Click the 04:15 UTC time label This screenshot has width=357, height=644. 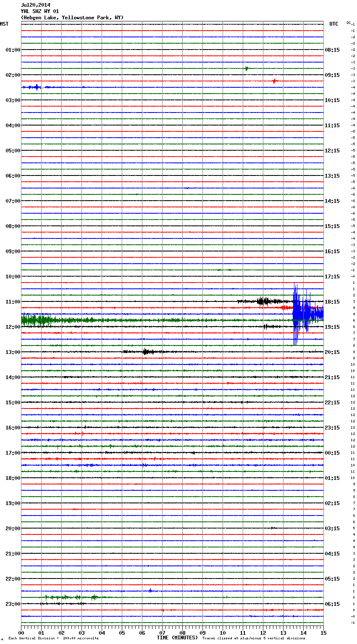pos(332,554)
